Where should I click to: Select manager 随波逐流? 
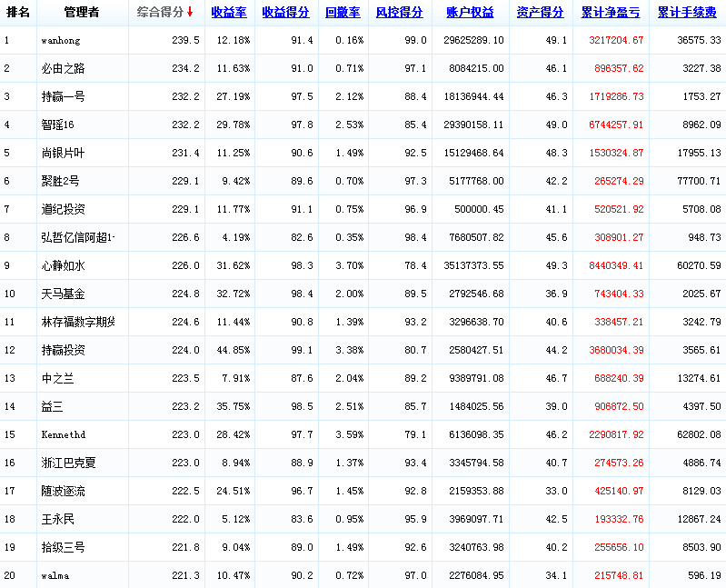[63, 491]
